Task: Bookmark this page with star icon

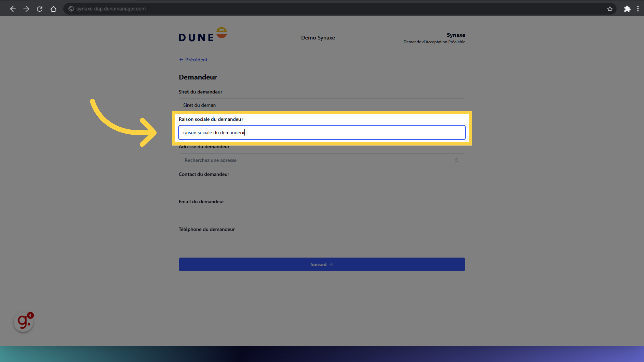Action: pos(610,9)
